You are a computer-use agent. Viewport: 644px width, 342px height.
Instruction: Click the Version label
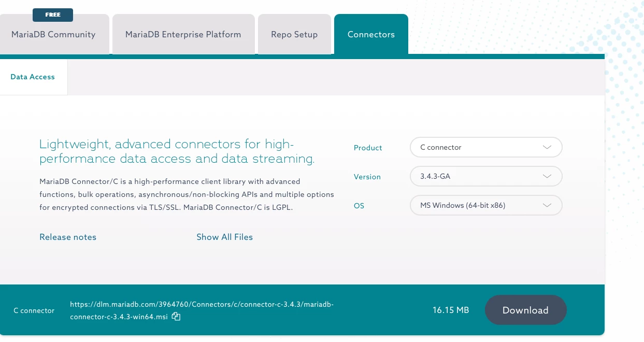367,177
